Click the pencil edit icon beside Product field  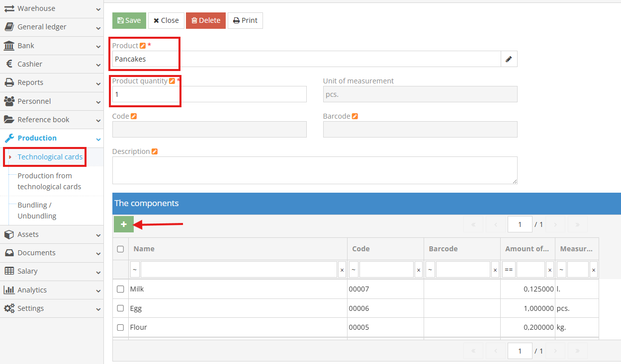point(509,59)
